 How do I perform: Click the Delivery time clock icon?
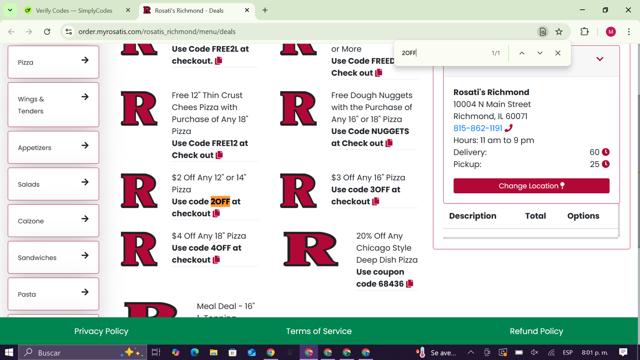click(x=606, y=152)
